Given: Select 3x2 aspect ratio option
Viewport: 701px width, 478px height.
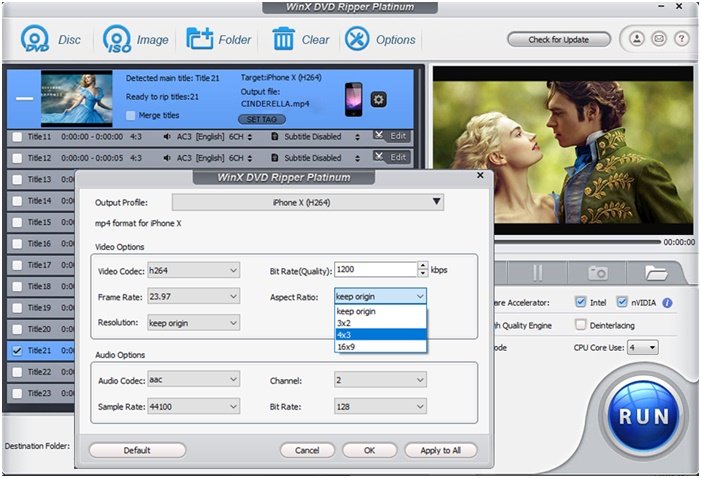Looking at the screenshot, I should 380,323.
